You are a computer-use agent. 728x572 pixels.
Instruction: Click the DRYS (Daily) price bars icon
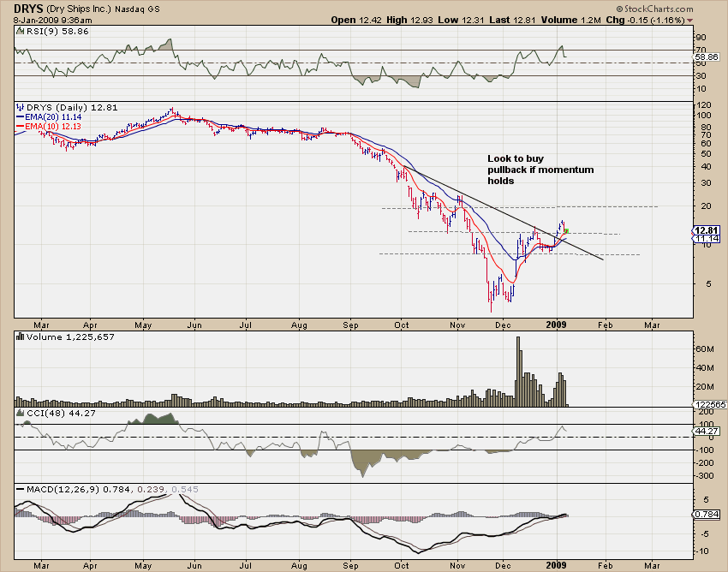tap(20, 107)
